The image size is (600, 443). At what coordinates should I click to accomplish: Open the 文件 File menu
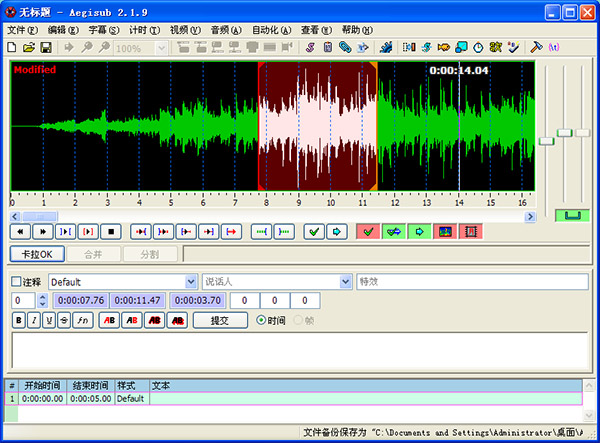(23, 30)
